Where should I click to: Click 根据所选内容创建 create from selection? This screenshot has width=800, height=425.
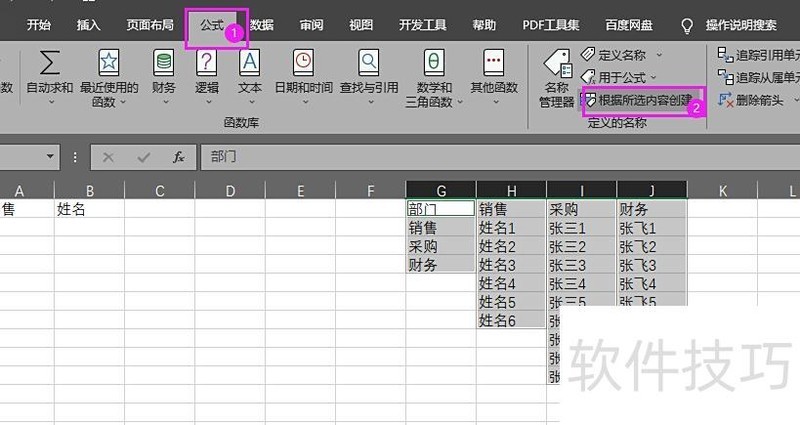pyautogui.click(x=637, y=100)
